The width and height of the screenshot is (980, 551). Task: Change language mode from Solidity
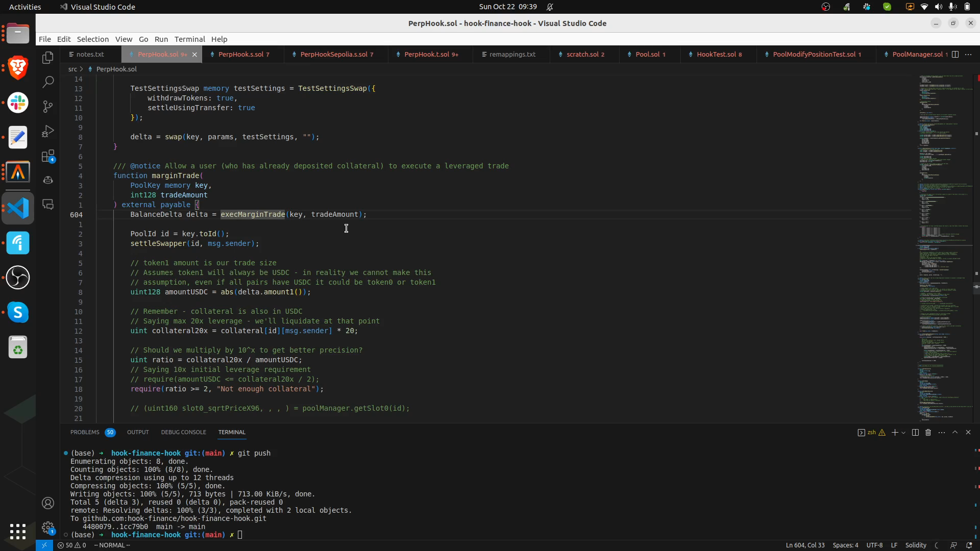click(x=916, y=545)
